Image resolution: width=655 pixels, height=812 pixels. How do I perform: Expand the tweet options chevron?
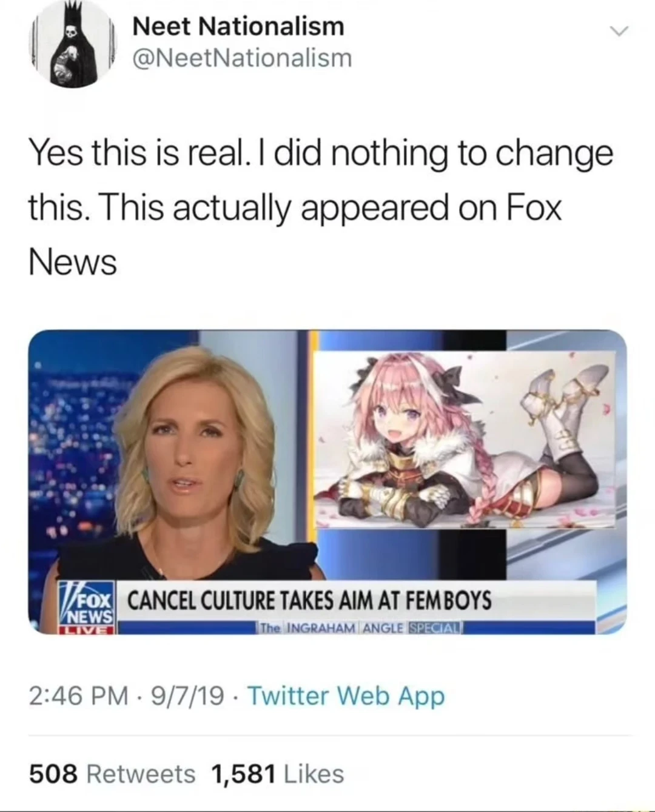[620, 32]
